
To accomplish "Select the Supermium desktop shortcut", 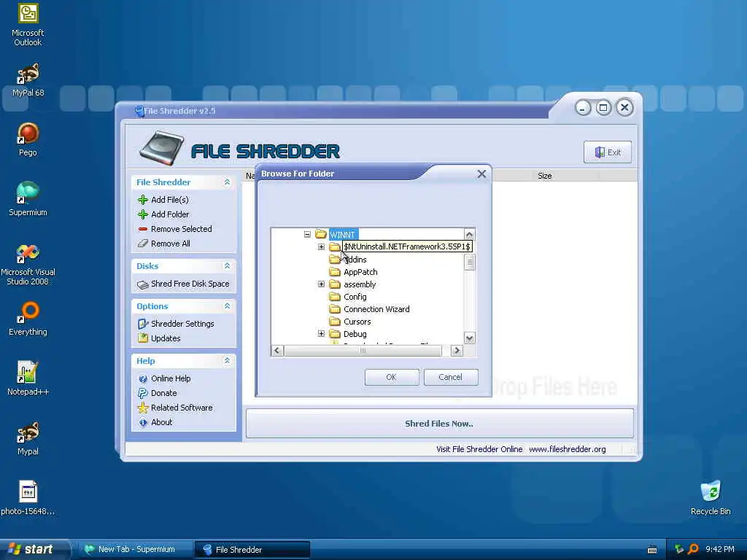I will (28, 199).
